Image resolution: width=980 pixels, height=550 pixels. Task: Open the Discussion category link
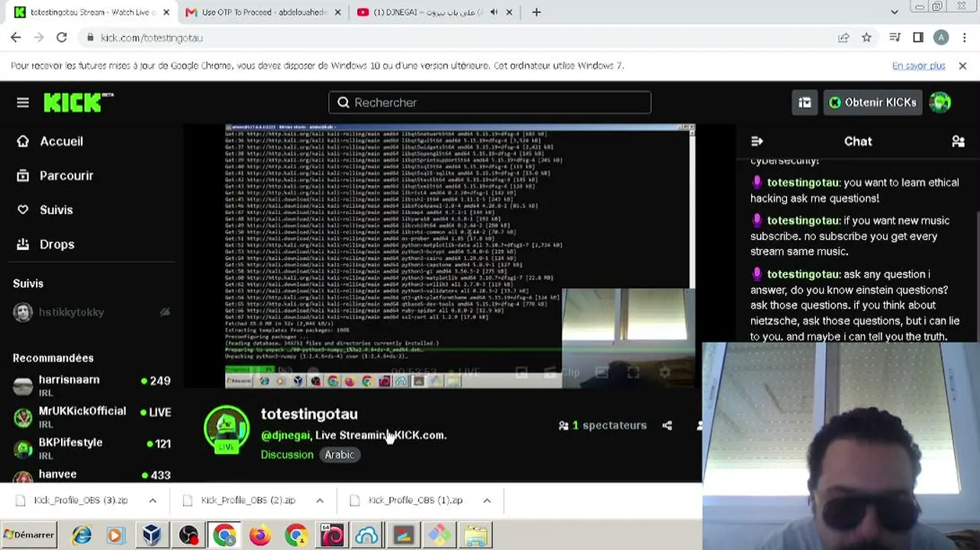(287, 455)
